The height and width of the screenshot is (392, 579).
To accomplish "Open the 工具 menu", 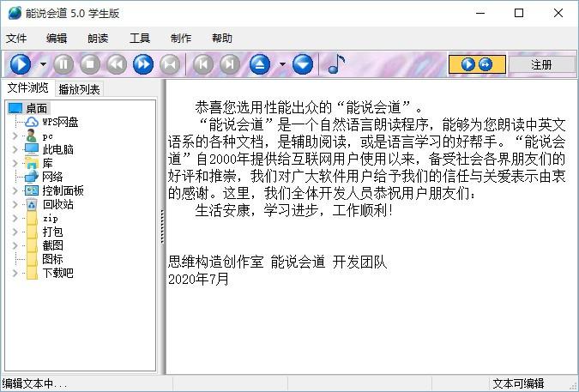I will pos(140,38).
